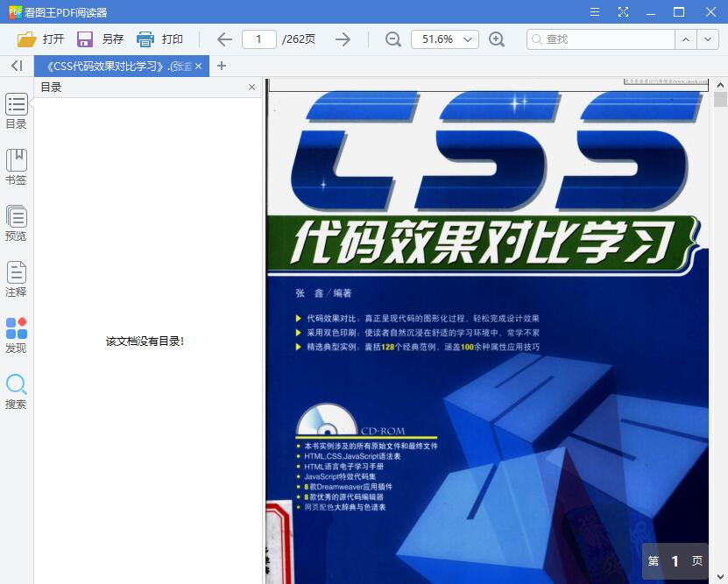Print the document via 打印

[x=159, y=39]
